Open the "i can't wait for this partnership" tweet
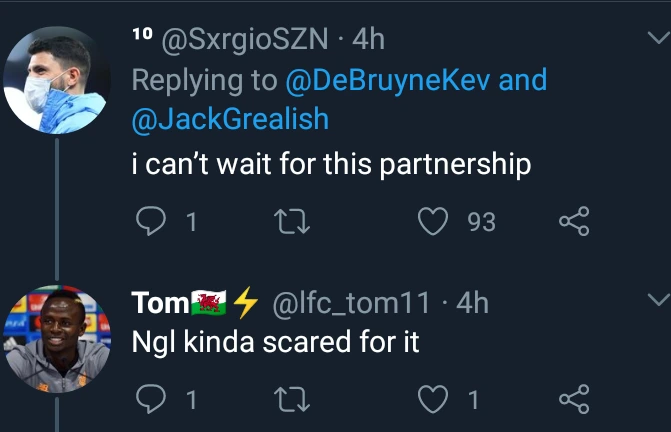This screenshot has width=671, height=432. click(x=332, y=164)
